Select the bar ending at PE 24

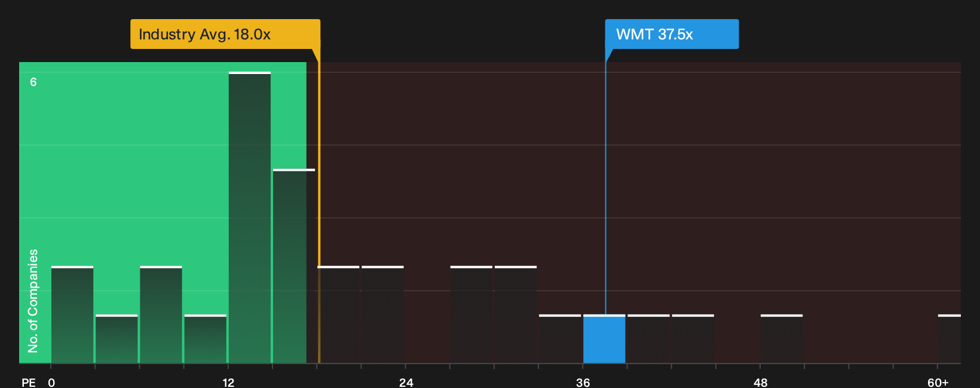coord(382,315)
